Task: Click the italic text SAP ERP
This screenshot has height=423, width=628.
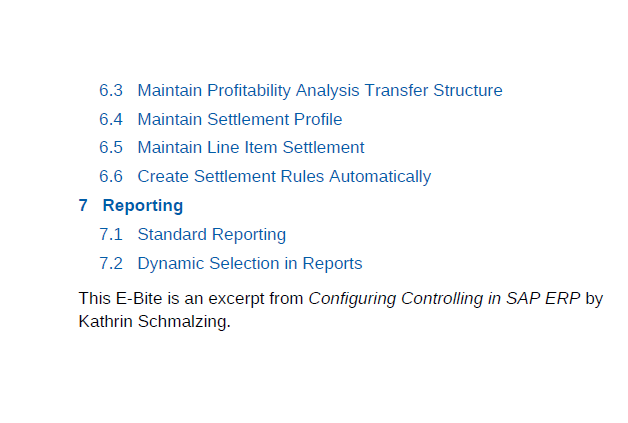Action: click(543, 298)
